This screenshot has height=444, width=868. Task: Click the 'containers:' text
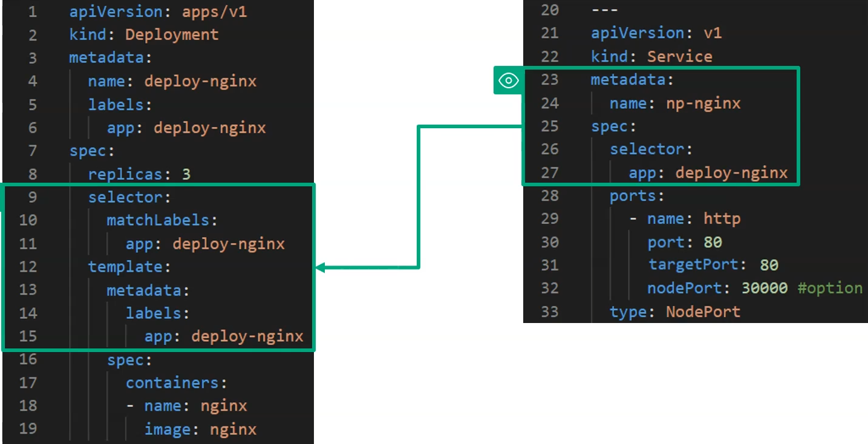[x=177, y=383]
